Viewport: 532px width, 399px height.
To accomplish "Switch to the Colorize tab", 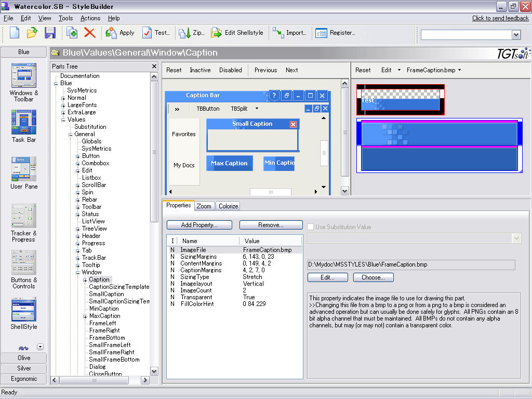I will pos(229,206).
